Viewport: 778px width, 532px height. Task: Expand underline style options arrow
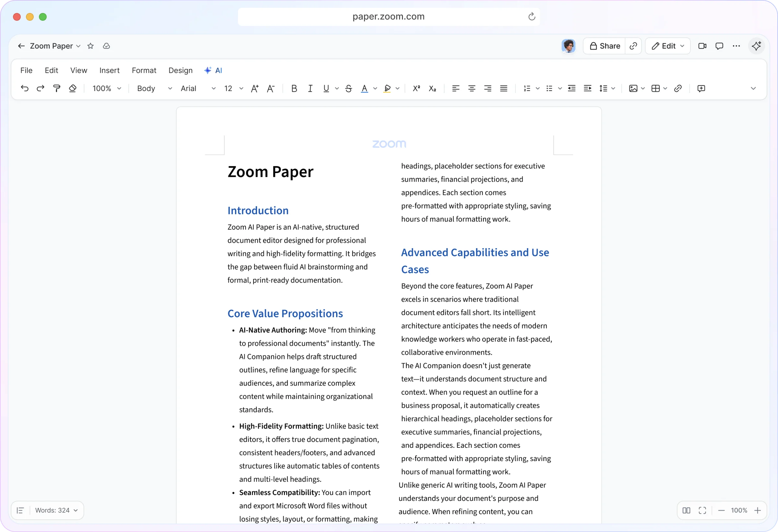tap(337, 88)
